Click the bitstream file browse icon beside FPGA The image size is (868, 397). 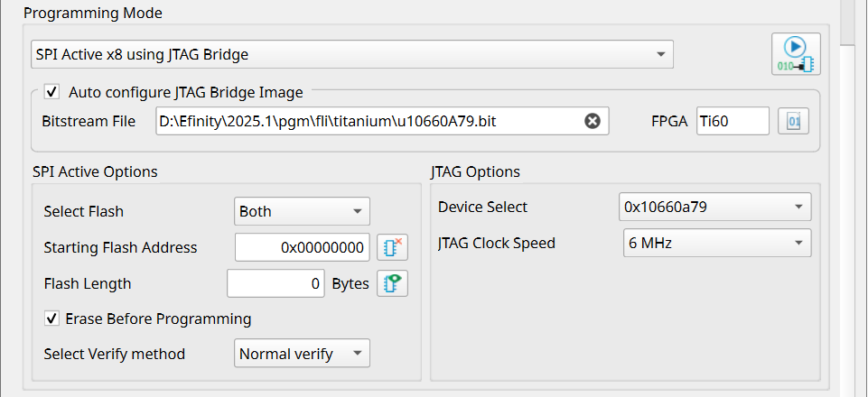point(794,121)
